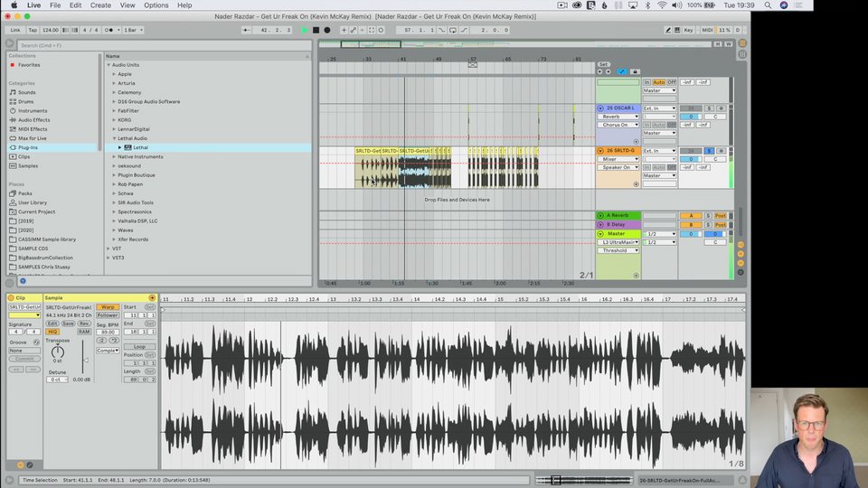Screen dimensions: 868x488
Task: Click the MIDI arrangement overdub plus icon
Action: point(344,30)
